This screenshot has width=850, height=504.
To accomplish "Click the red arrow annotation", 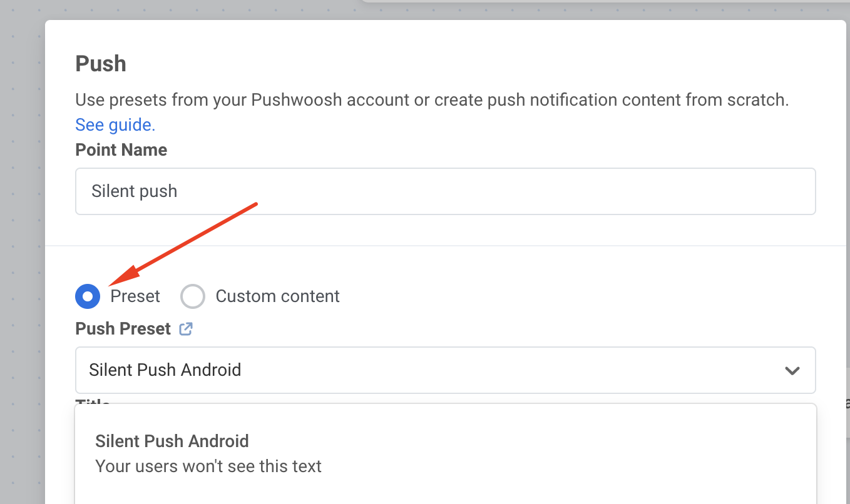I will coord(188,239).
